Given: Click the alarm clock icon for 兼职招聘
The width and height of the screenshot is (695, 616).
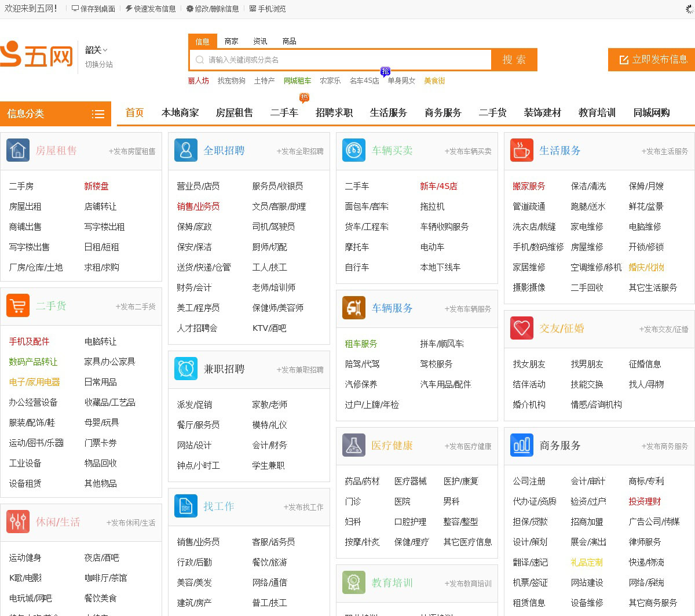Looking at the screenshot, I should pos(185,369).
